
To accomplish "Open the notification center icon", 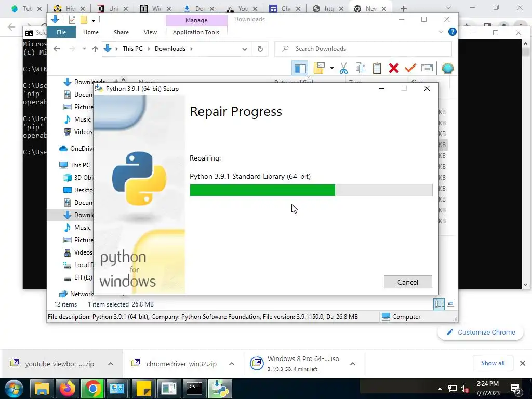I will click(x=516, y=390).
